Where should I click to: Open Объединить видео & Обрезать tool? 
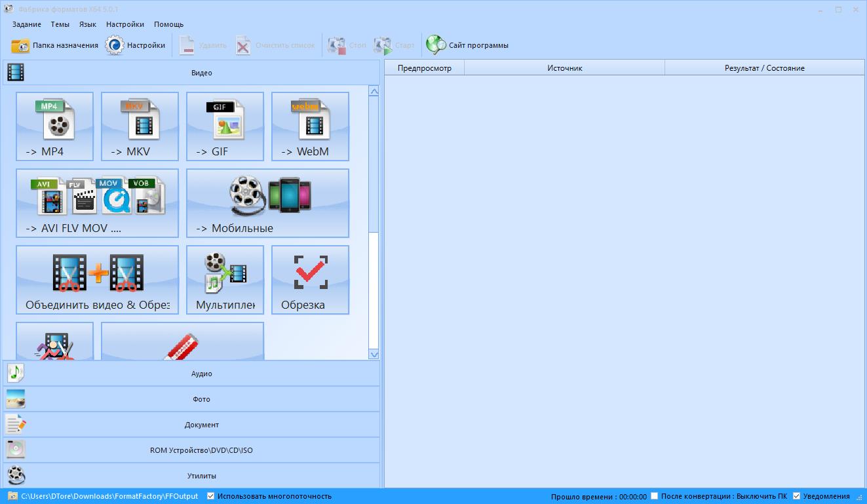tap(97, 279)
